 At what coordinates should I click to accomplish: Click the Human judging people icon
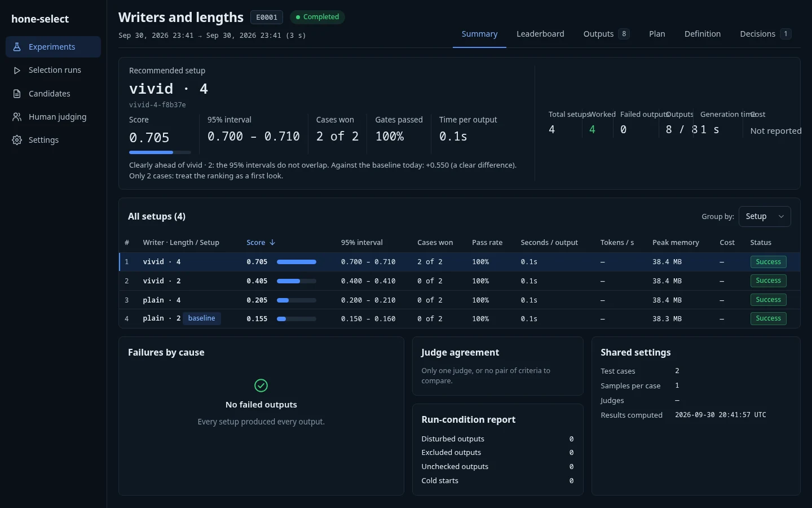click(x=17, y=117)
